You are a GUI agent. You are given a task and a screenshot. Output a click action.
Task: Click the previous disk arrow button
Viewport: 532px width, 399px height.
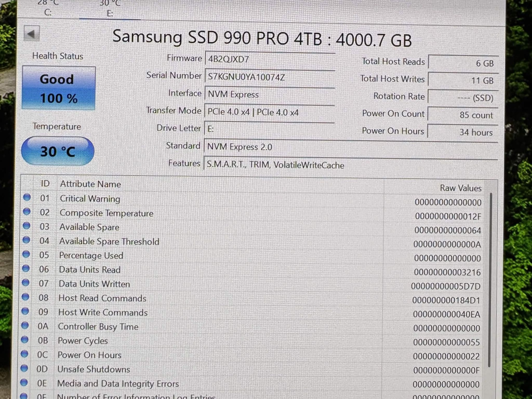31,34
